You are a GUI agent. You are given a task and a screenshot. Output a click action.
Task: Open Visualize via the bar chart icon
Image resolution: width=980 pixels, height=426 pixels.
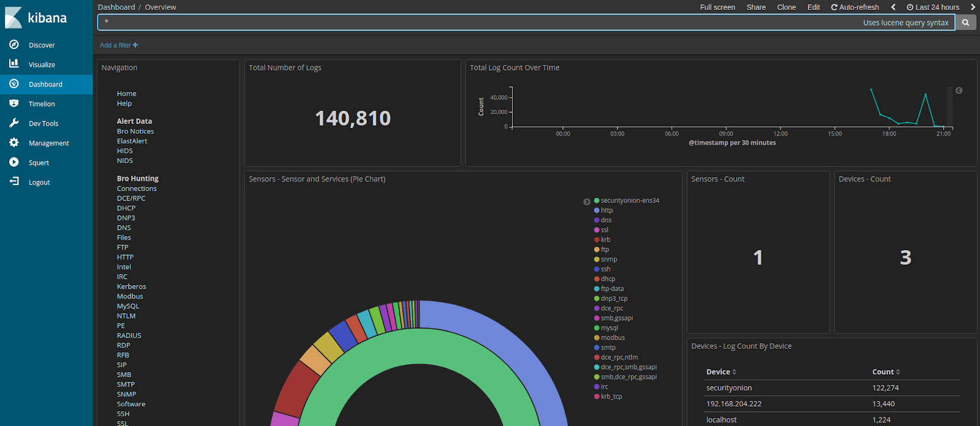pyautogui.click(x=13, y=64)
